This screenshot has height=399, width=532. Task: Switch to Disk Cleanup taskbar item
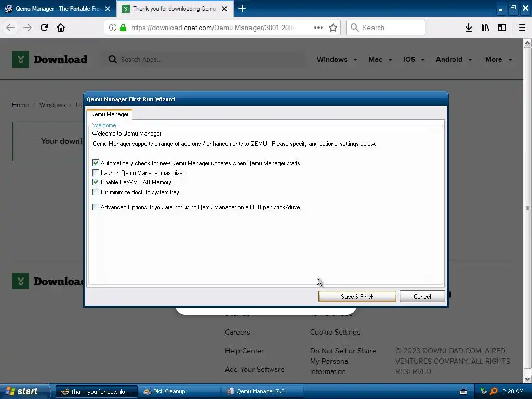point(180,392)
